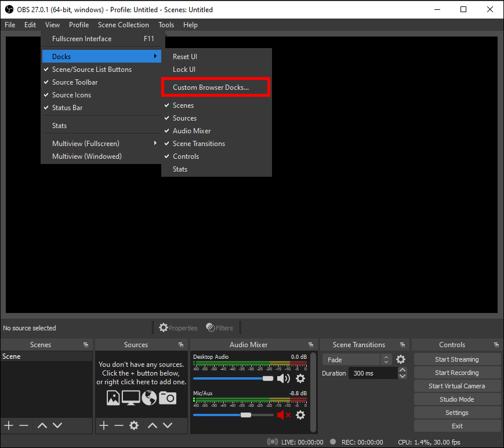Enable Studio Mode

[456, 399]
